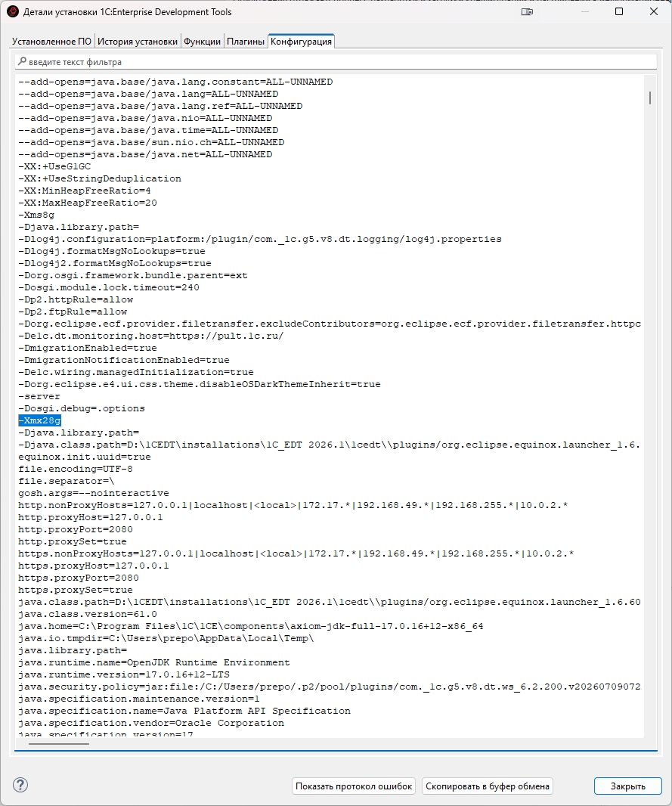This screenshot has width=672, height=806.
Task: Click the https.proxySet=true line
Action: [76, 590]
